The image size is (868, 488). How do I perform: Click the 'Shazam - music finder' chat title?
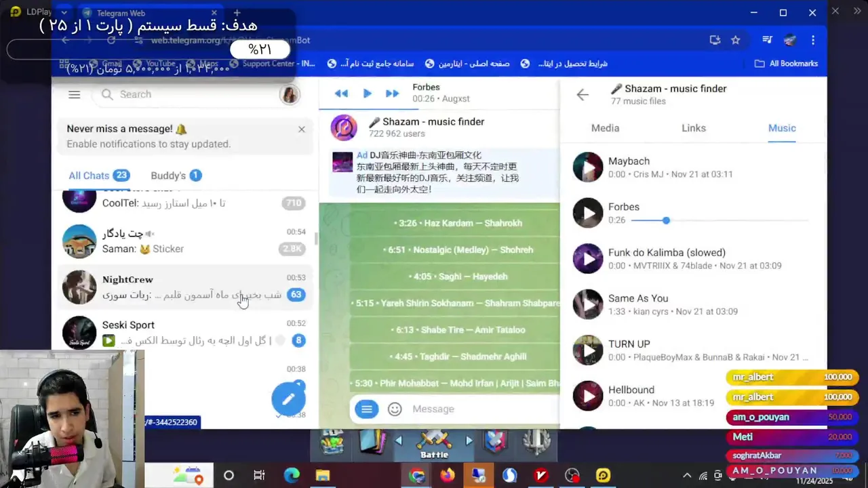426,122
